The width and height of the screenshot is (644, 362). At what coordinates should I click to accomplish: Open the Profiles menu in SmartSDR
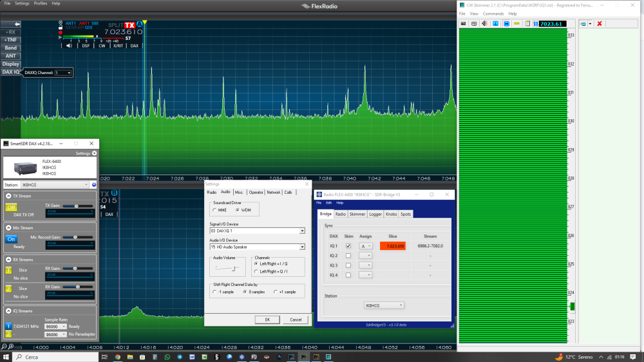[x=40, y=3]
